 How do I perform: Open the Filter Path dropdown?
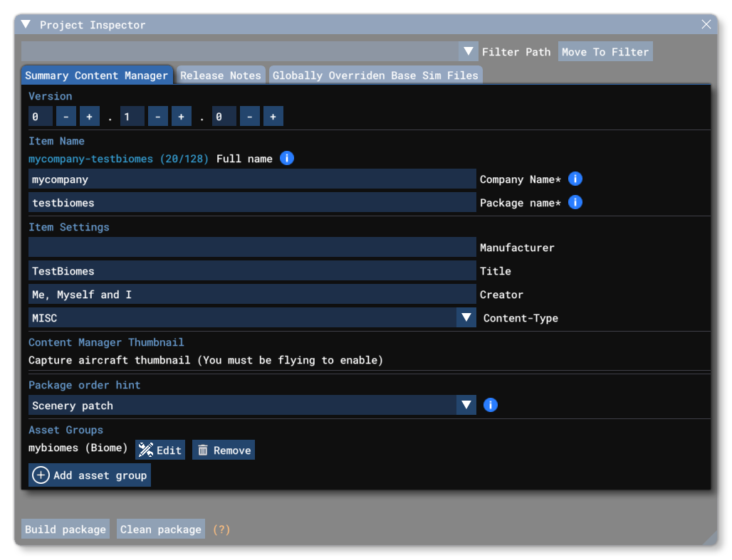coord(469,51)
